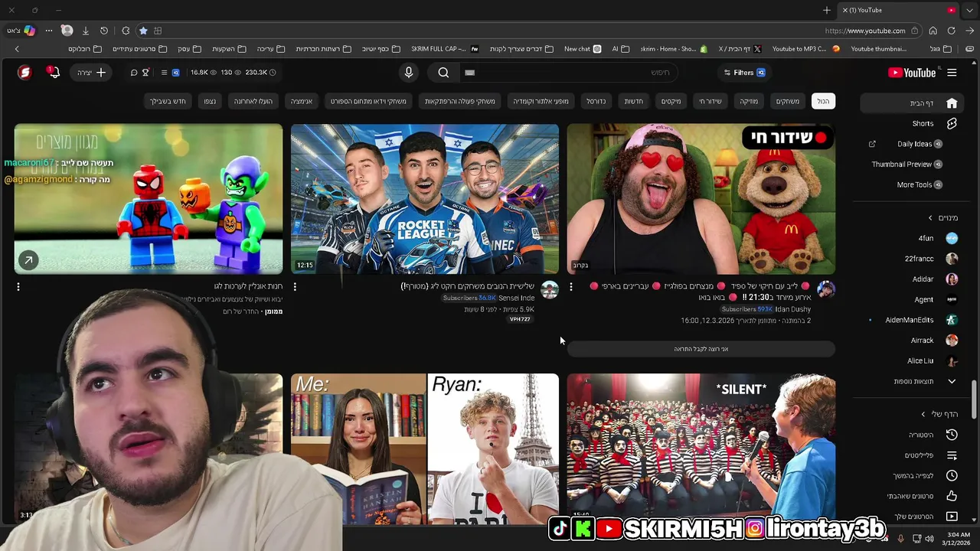Viewport: 980px width, 551px height.
Task: Open More Tools in the sidebar
Action: tap(911, 184)
